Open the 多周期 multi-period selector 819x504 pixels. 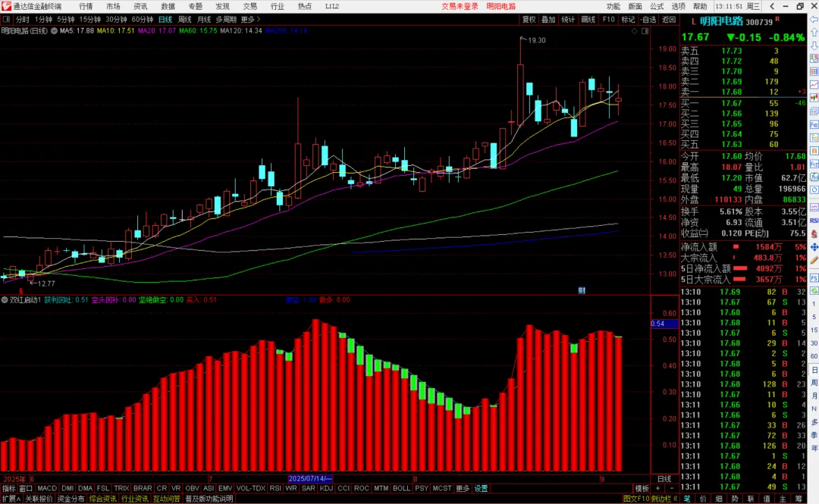click(226, 19)
